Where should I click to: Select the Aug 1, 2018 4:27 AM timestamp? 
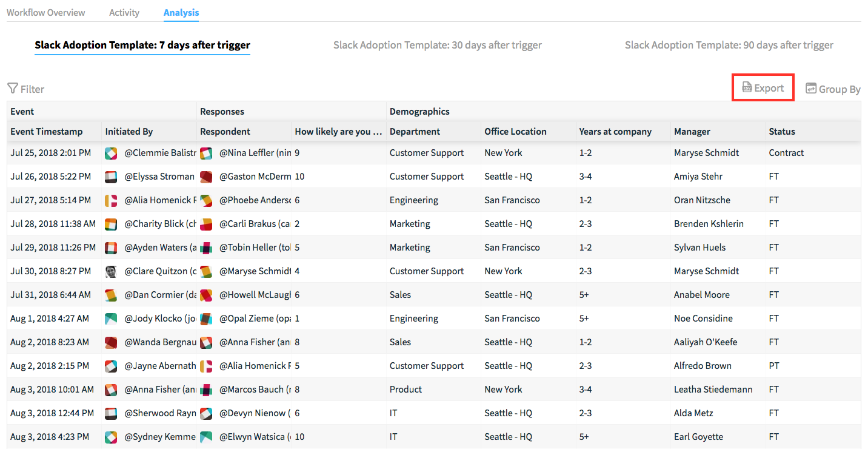[50, 319]
